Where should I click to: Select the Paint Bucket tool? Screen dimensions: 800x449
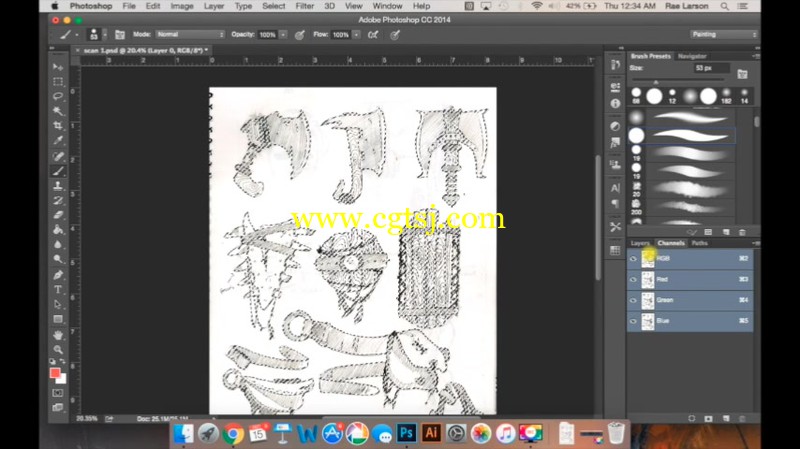(x=58, y=230)
